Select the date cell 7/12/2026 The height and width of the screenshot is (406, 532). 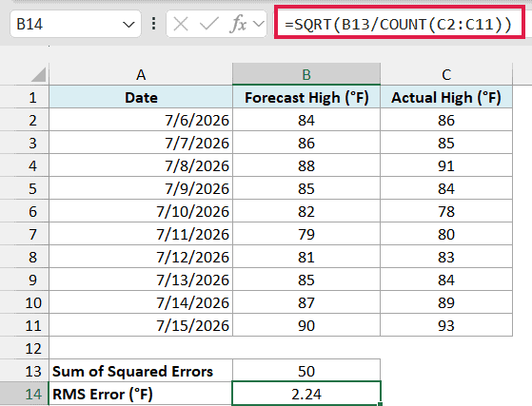141,257
